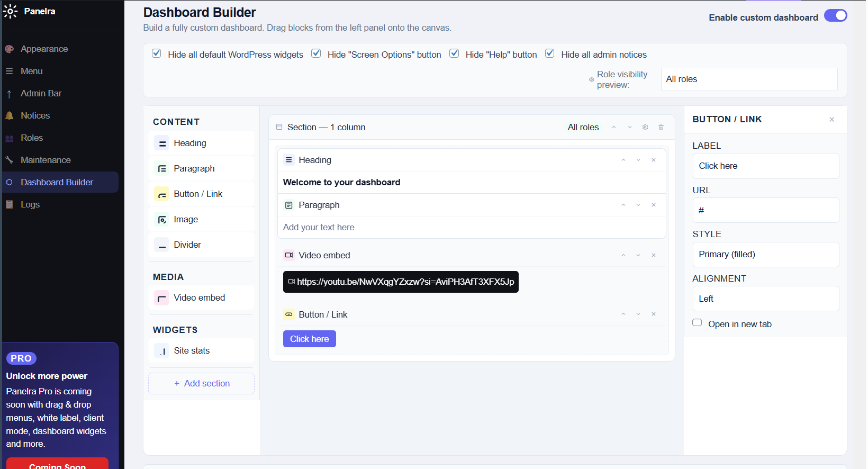Viewport: 868px width, 469px height.
Task: Move the Heading block down
Action: [638, 160]
